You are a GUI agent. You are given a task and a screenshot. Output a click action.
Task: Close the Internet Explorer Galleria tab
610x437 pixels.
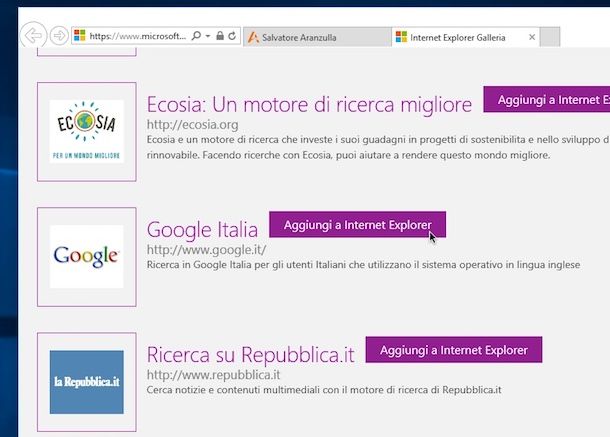pos(532,37)
